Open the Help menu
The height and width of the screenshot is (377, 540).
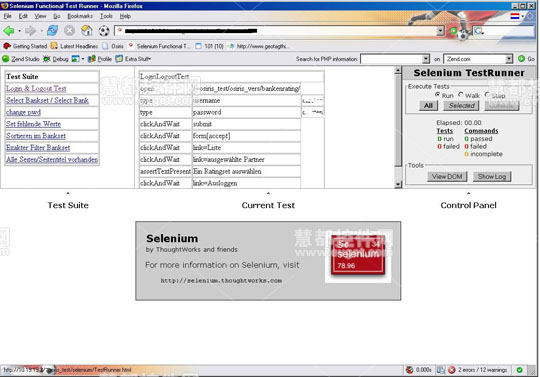click(x=125, y=16)
